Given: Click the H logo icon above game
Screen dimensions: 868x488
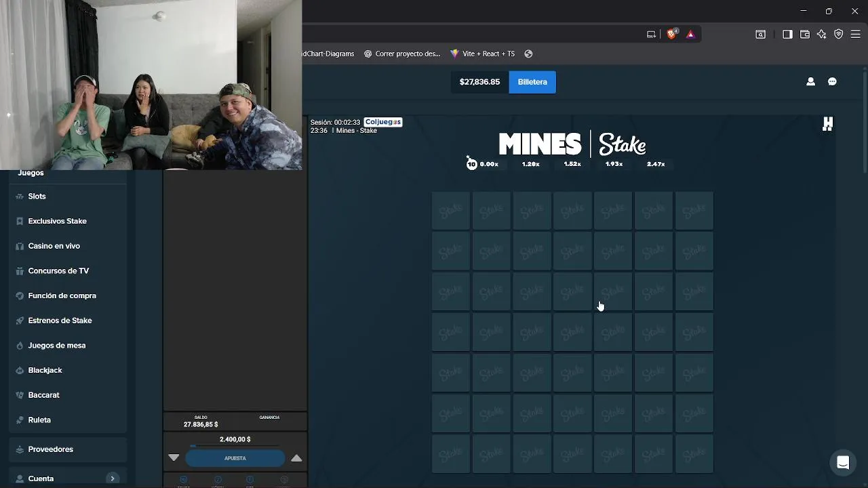Looking at the screenshot, I should tap(827, 123).
